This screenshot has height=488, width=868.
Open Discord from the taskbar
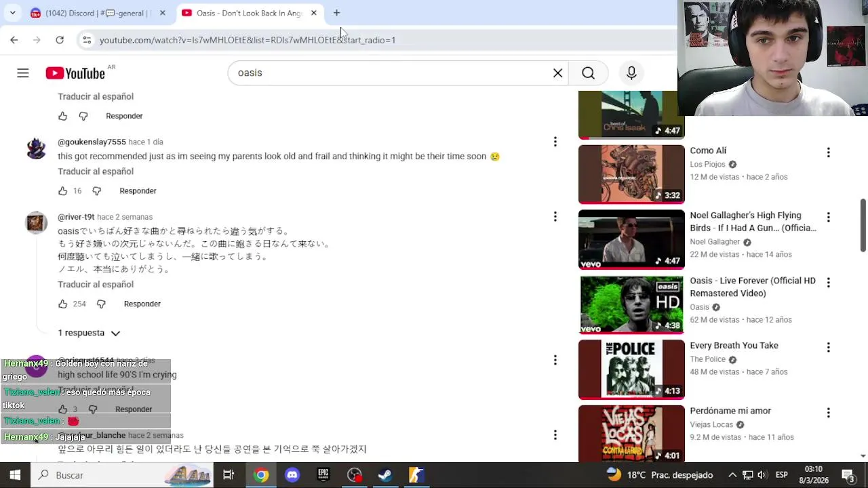pos(292,475)
